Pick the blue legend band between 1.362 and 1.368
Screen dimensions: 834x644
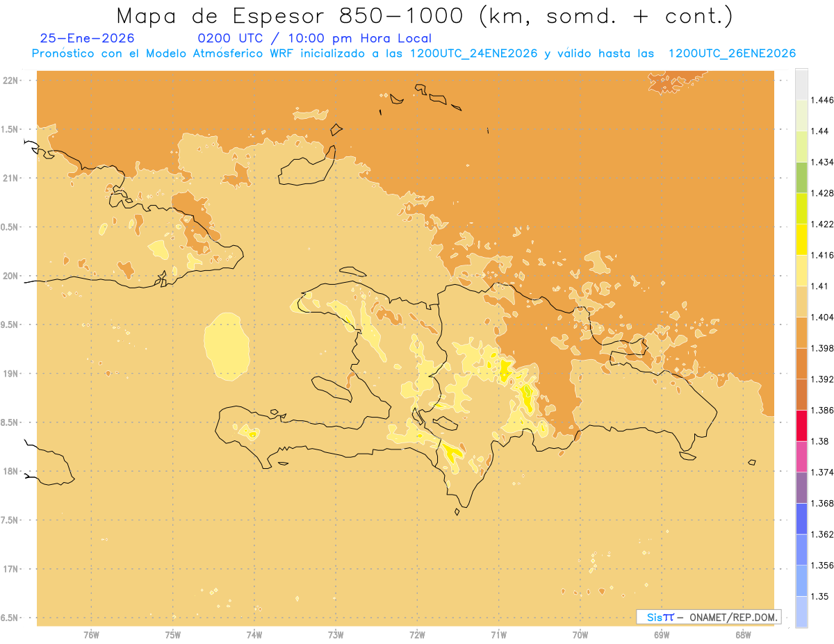(801, 519)
